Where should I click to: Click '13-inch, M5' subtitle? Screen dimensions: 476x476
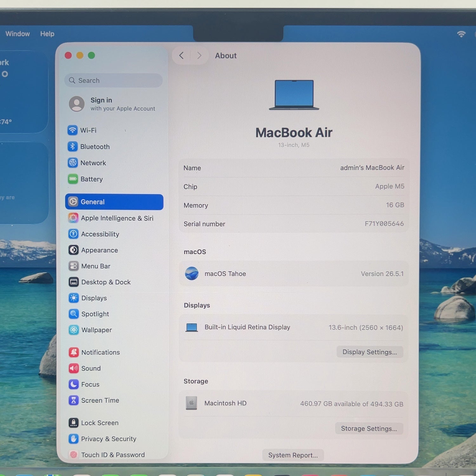click(294, 145)
